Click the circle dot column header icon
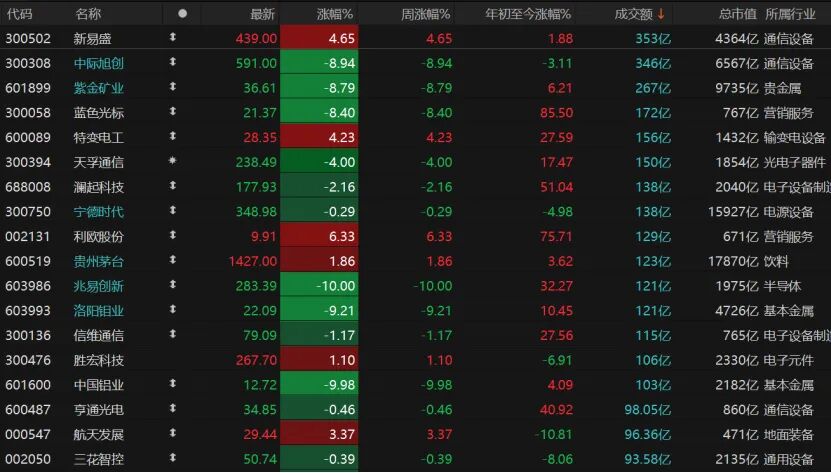This screenshot has width=831, height=473. pyautogui.click(x=181, y=14)
